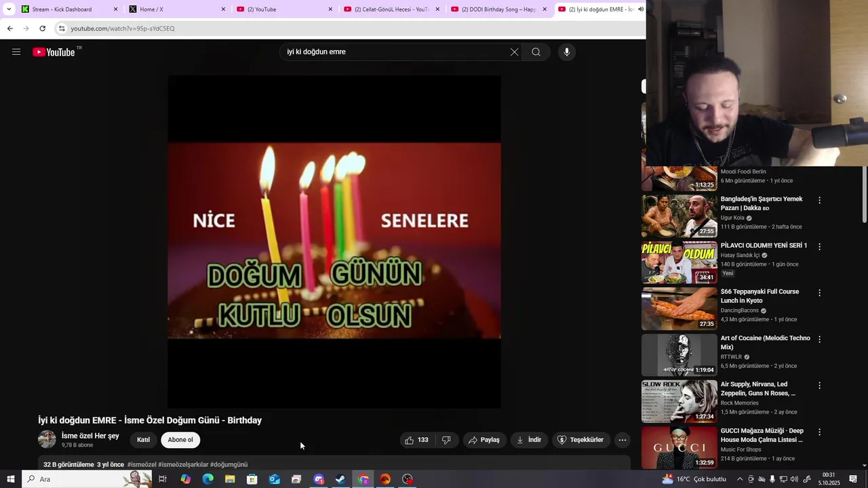Open the browser tab list dropdown
The width and height of the screenshot is (868, 488).
coord(9,9)
